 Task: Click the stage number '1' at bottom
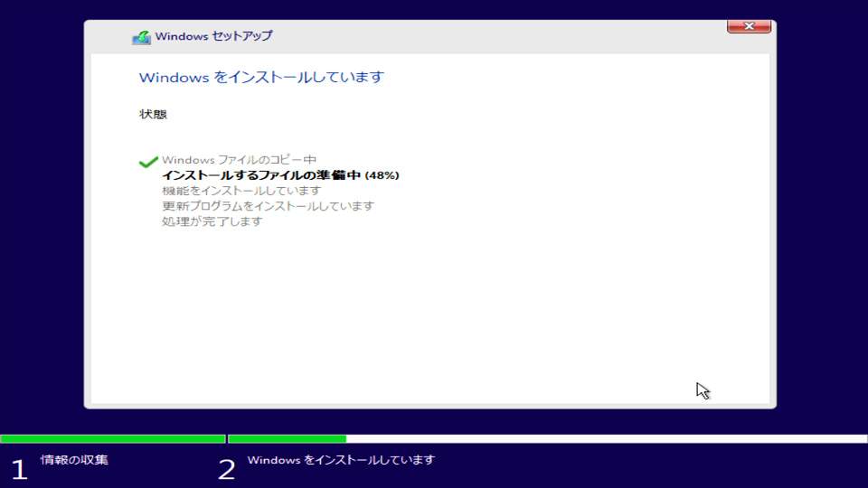pyautogui.click(x=19, y=469)
